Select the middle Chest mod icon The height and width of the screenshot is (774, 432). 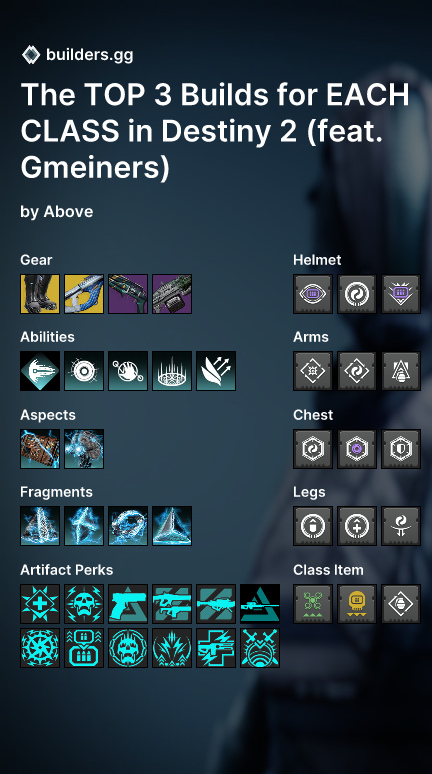(357, 449)
